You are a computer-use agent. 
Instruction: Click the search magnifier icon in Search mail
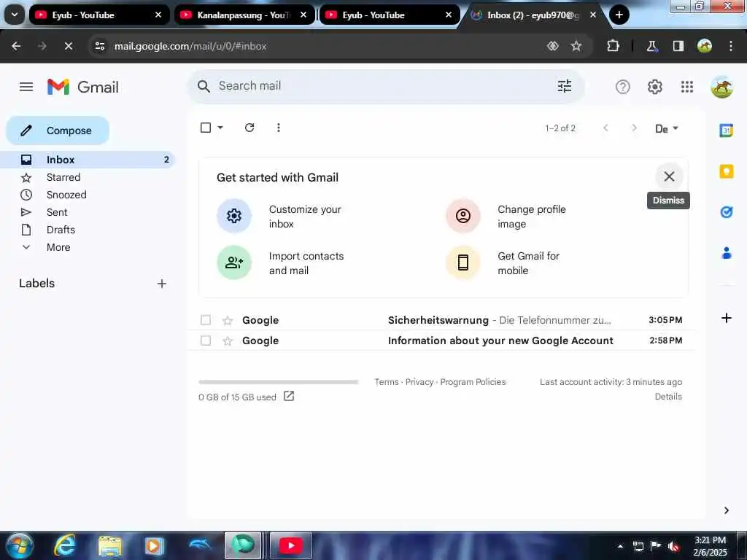click(204, 86)
